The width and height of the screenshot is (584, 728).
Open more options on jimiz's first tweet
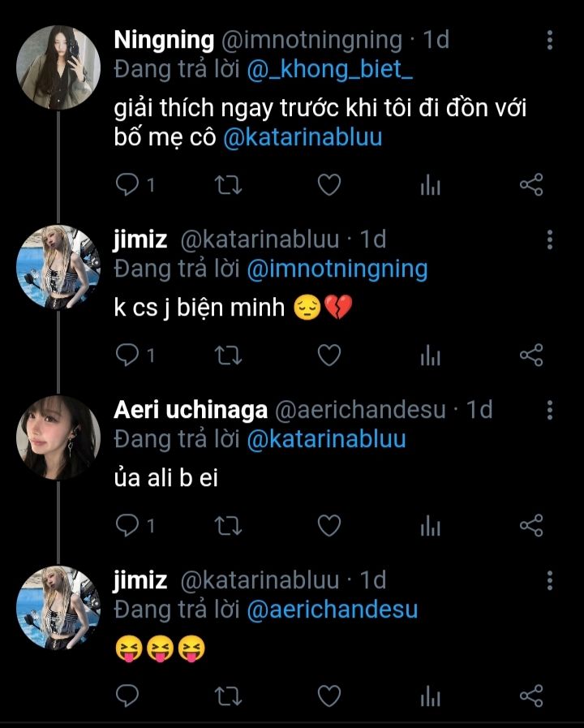click(x=550, y=239)
